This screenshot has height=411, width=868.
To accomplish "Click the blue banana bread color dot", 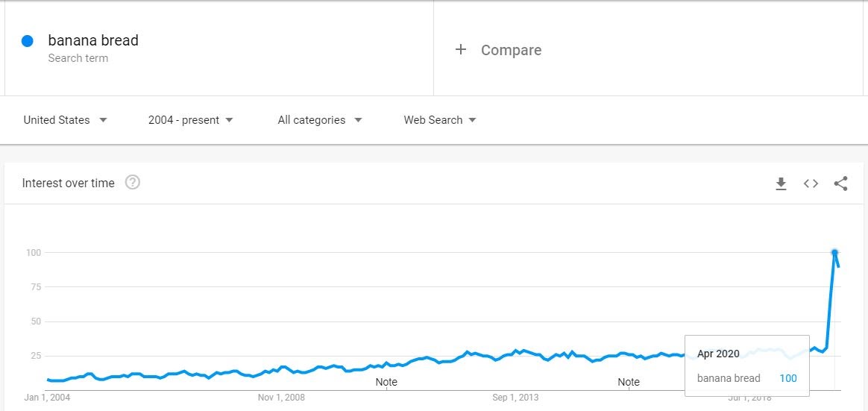I will pos(27,41).
